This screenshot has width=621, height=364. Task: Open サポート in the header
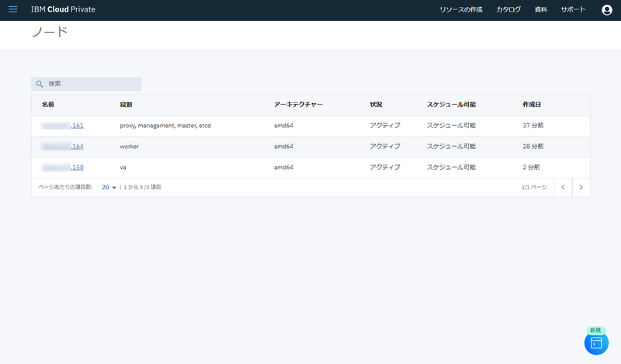(573, 9)
